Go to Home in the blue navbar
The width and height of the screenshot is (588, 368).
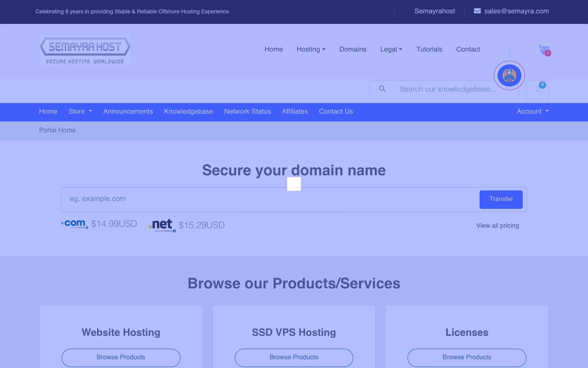click(48, 112)
